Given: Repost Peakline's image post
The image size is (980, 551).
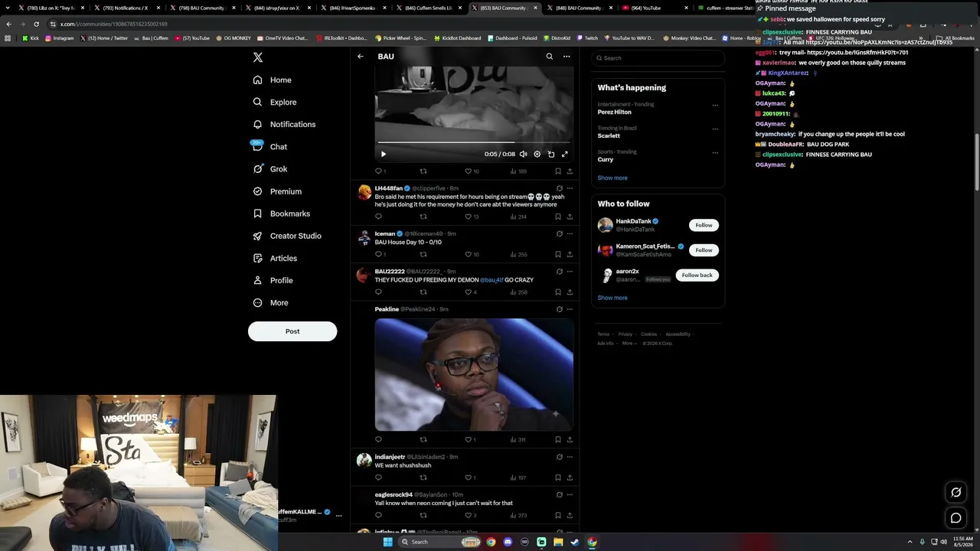Looking at the screenshot, I should pos(423,439).
